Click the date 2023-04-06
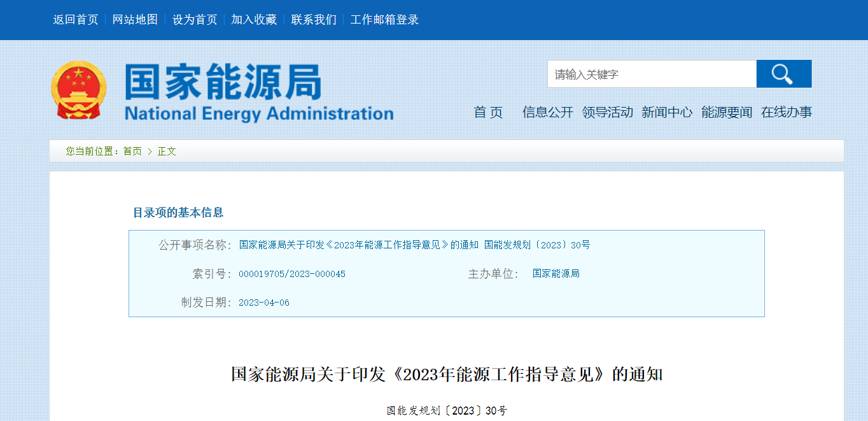868x421 pixels. 264,303
